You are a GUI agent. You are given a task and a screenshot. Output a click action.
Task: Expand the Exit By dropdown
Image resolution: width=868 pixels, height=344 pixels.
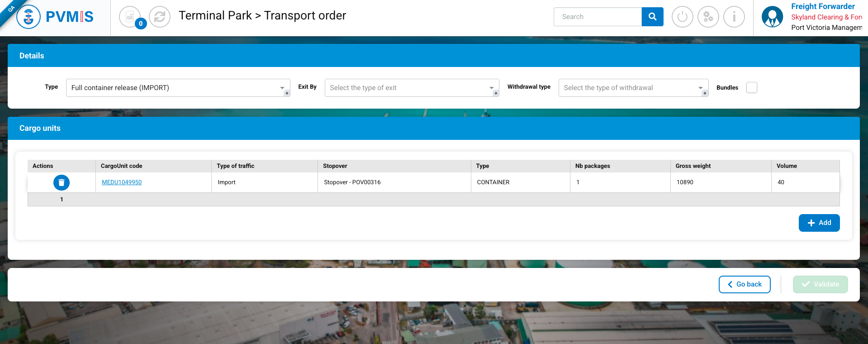(x=411, y=88)
